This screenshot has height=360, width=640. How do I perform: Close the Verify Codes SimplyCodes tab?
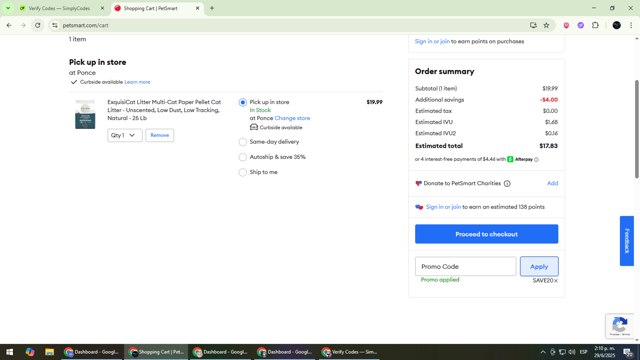coord(102,8)
